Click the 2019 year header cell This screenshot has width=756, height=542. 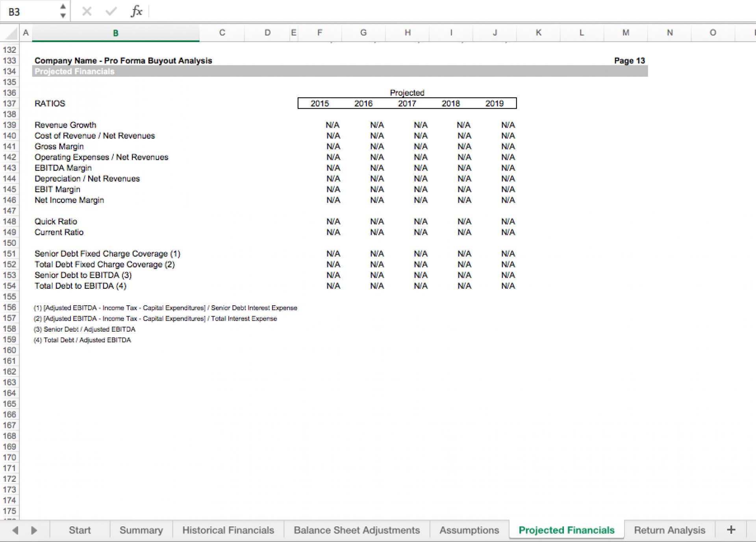click(x=495, y=104)
